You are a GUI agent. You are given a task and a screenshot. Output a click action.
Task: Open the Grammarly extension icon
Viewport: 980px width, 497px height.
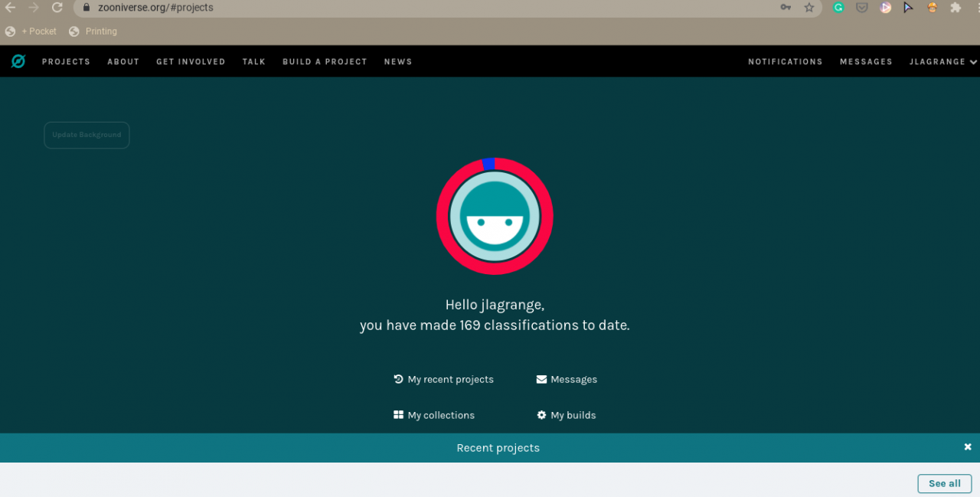(839, 8)
